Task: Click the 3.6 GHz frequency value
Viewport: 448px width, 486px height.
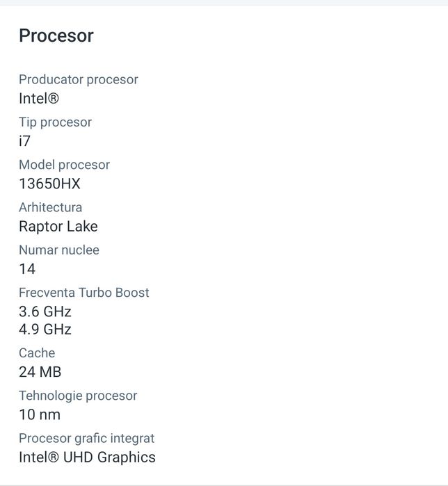Action: (x=45, y=311)
